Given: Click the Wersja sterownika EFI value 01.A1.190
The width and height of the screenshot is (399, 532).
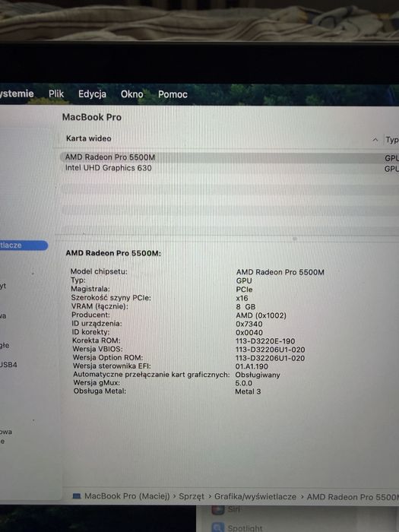Looking at the screenshot, I should pos(252,366).
